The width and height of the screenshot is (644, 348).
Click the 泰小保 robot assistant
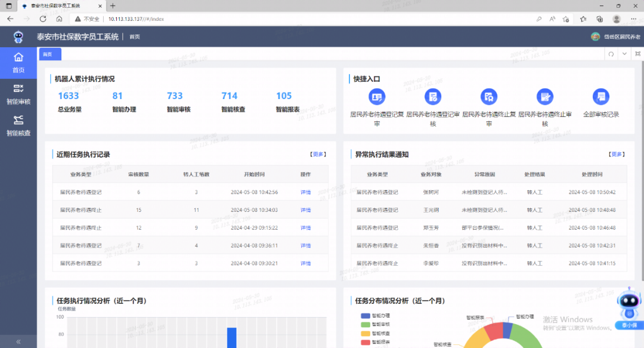point(629,309)
